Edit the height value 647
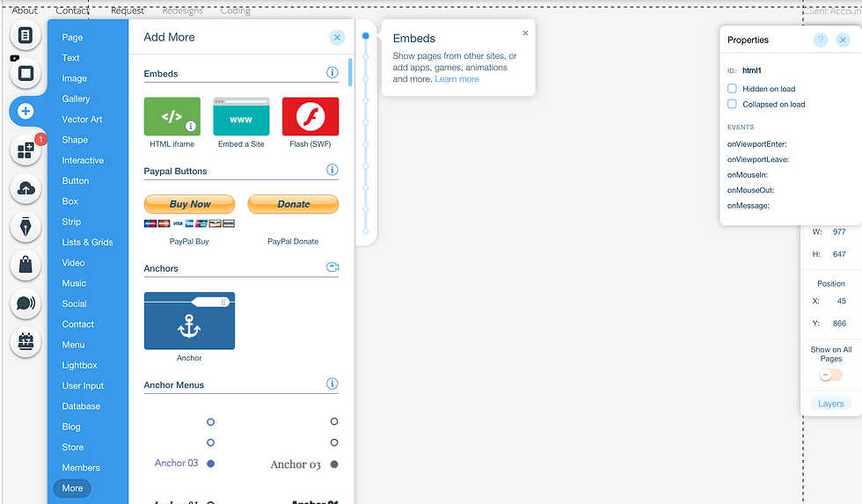The width and height of the screenshot is (862, 504). 839,254
